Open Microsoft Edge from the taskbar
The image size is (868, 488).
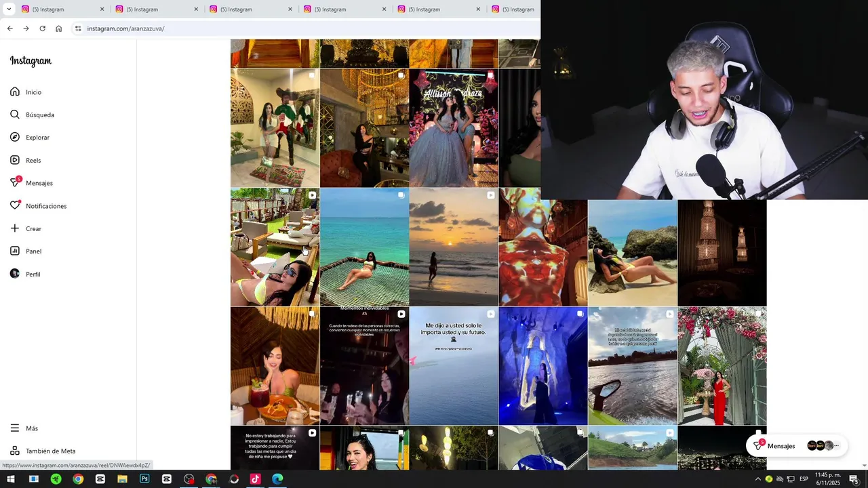[277, 479]
